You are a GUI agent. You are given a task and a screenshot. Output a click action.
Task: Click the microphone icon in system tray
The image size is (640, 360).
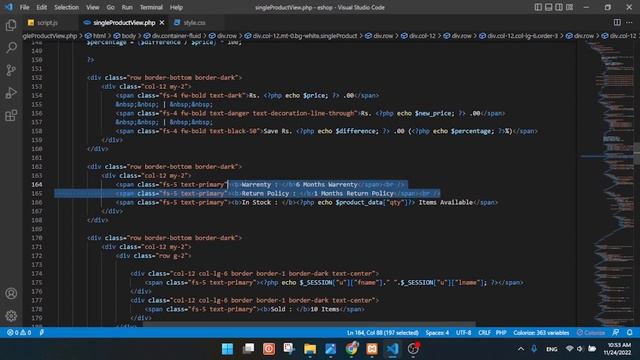coord(534,349)
